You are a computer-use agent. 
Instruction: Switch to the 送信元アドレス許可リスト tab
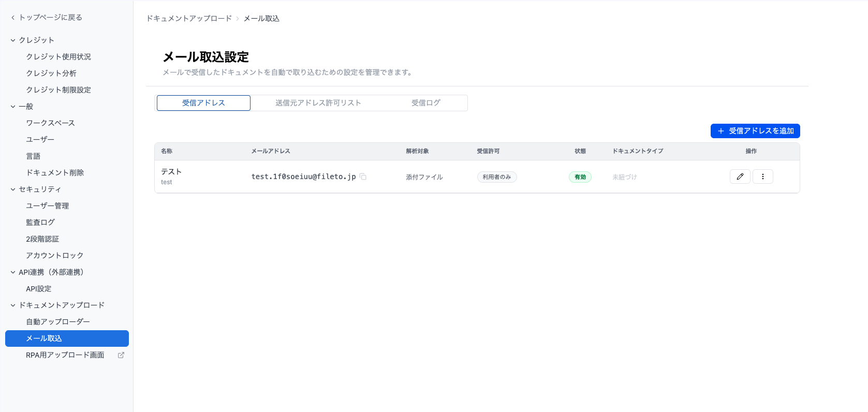coord(318,103)
